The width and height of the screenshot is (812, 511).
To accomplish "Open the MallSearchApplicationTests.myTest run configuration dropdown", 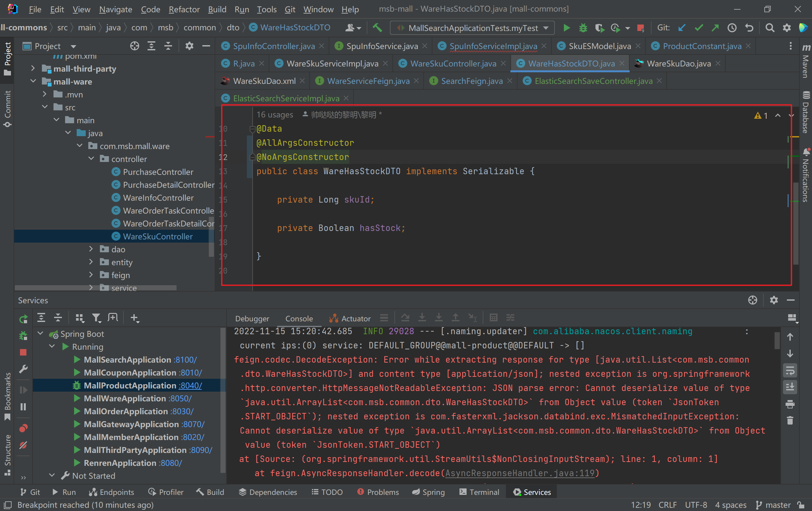I will click(546, 28).
